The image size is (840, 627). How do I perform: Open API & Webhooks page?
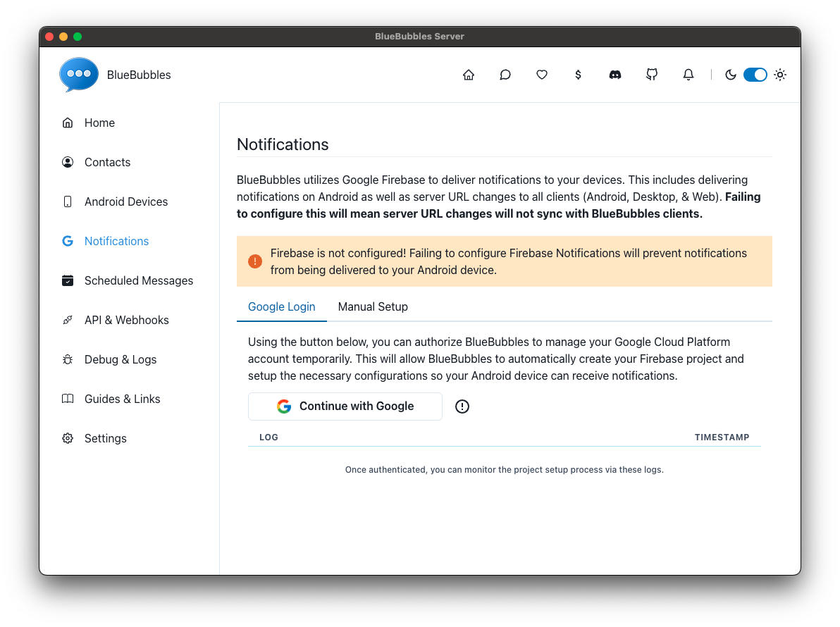click(128, 321)
